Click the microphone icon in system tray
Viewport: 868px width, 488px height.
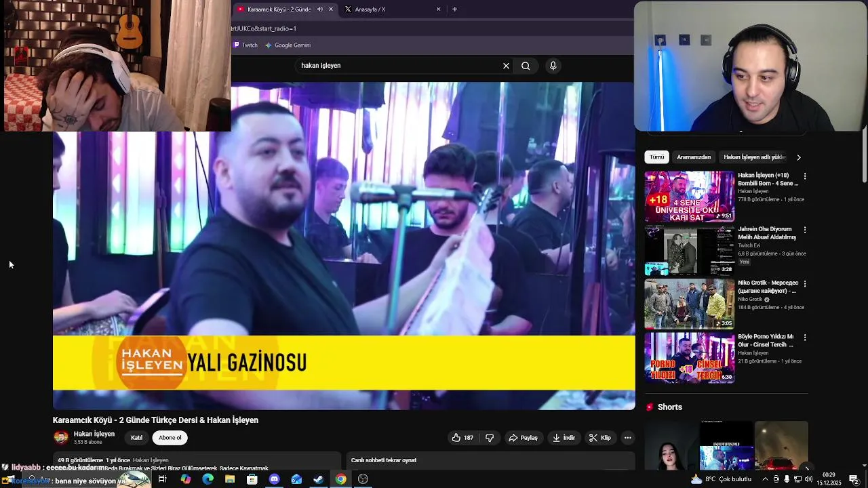coord(787,479)
